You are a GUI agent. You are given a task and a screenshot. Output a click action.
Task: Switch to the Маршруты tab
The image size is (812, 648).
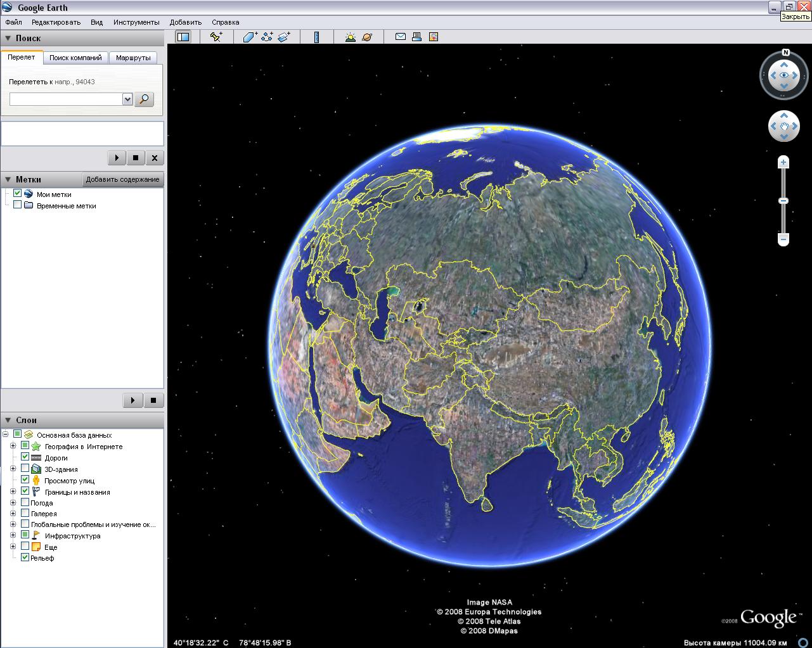133,58
